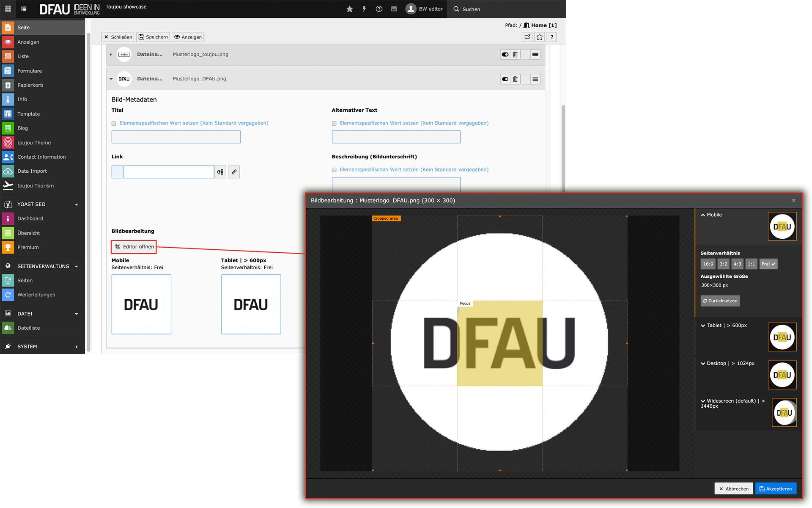Open the flash cache icon menu
Screen dimensions: 812x508
[364, 9]
